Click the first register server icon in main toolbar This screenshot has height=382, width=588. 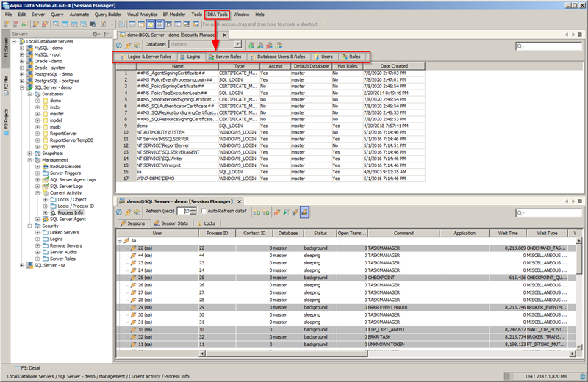7,24
